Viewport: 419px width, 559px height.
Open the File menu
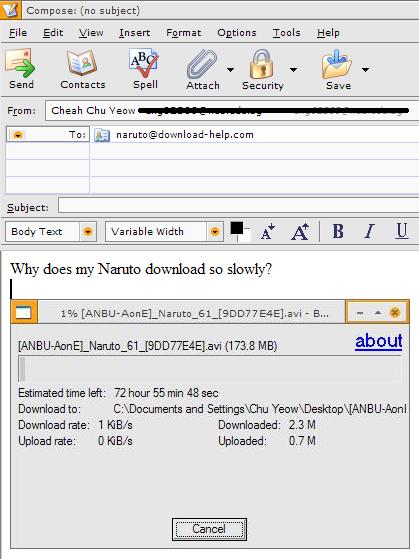coord(18,33)
